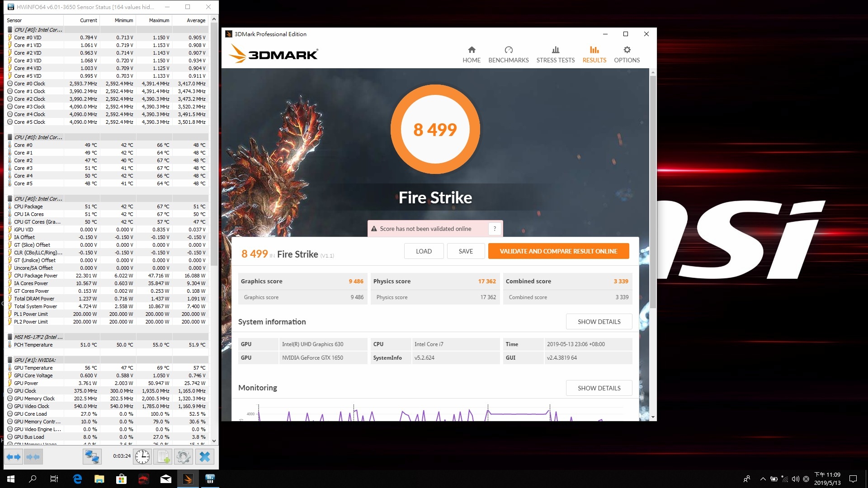Open the Action Center notification icon
Image resolution: width=868 pixels, height=488 pixels.
tap(853, 479)
